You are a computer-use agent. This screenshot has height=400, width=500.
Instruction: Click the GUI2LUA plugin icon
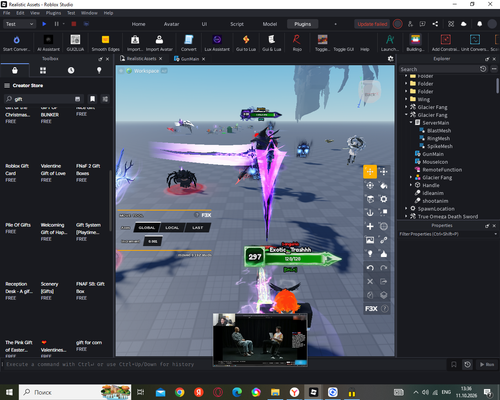click(75, 40)
